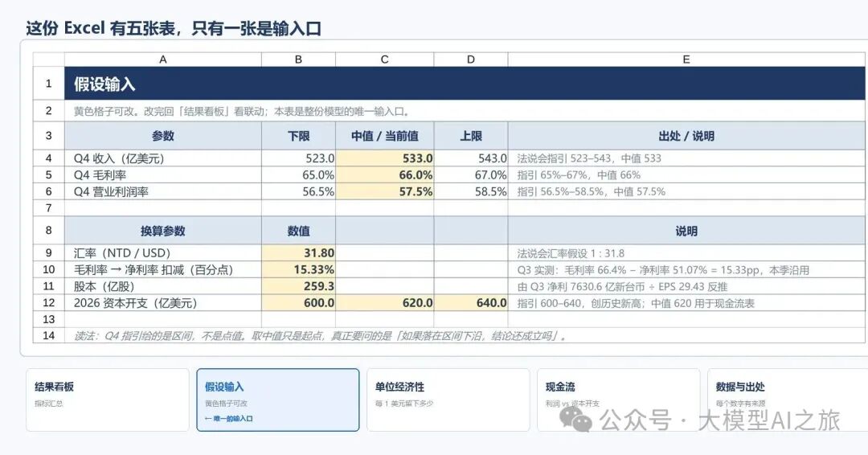Click the 指引 600–640 capex note cell
The height and width of the screenshot is (455, 868).
[x=686, y=303]
